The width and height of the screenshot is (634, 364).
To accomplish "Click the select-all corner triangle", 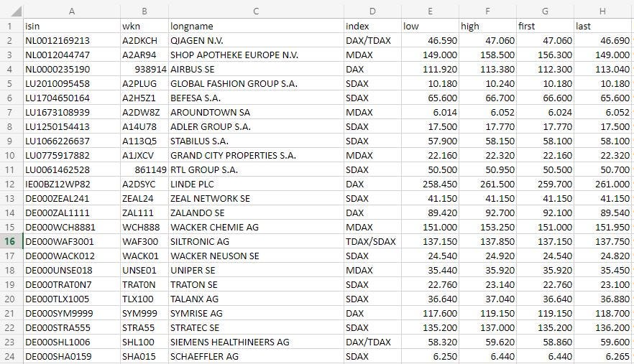I will pyautogui.click(x=16, y=11).
